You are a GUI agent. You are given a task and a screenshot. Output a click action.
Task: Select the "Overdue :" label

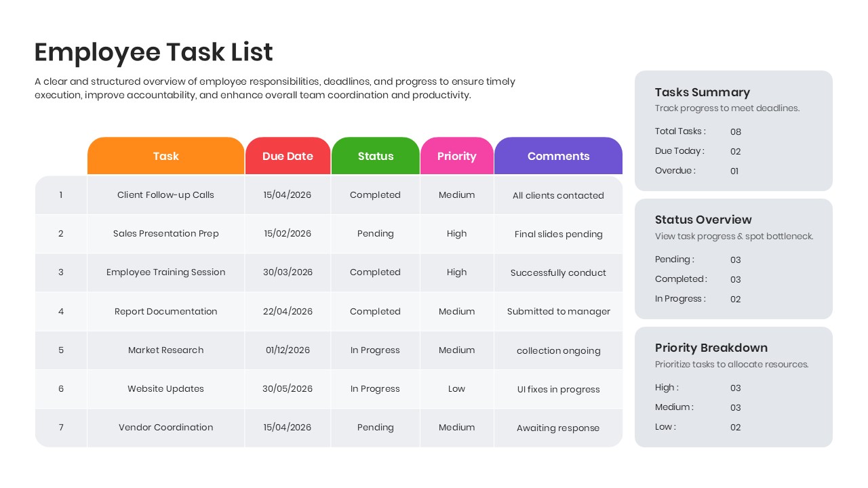coord(675,171)
